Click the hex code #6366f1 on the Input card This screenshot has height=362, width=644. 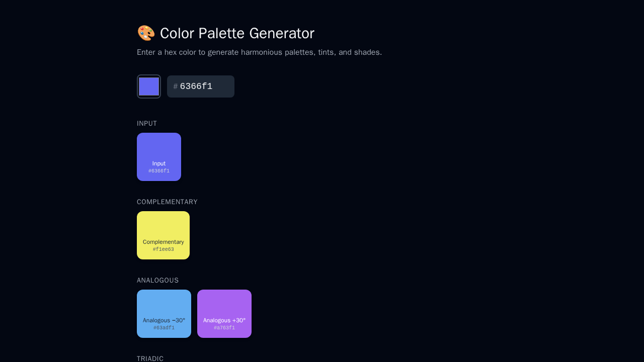(x=159, y=170)
